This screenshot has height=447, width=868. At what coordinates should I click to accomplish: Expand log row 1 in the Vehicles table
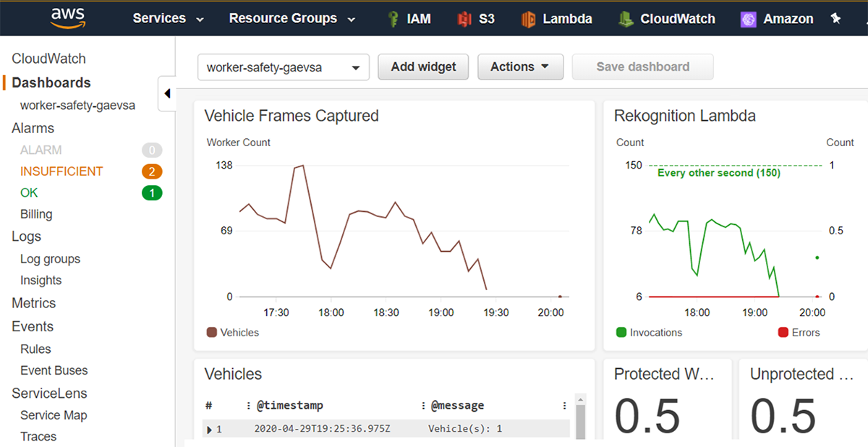[x=210, y=430]
